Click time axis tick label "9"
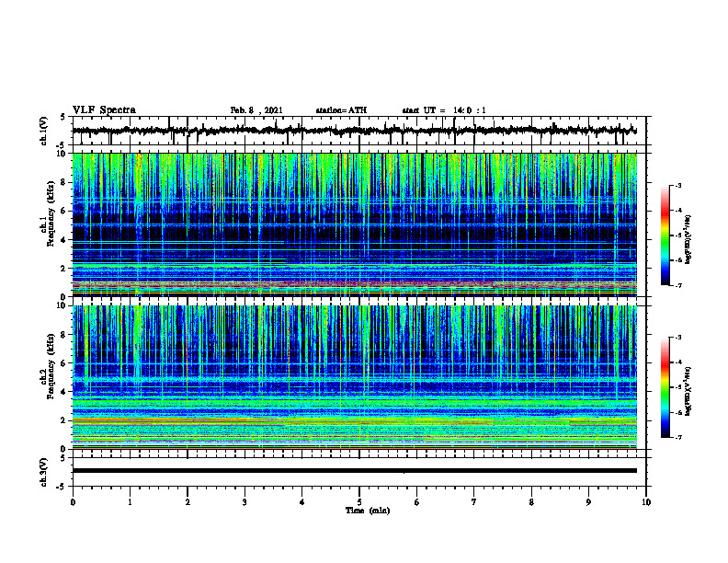Image resolution: width=728 pixels, height=563 pixels. click(x=588, y=502)
